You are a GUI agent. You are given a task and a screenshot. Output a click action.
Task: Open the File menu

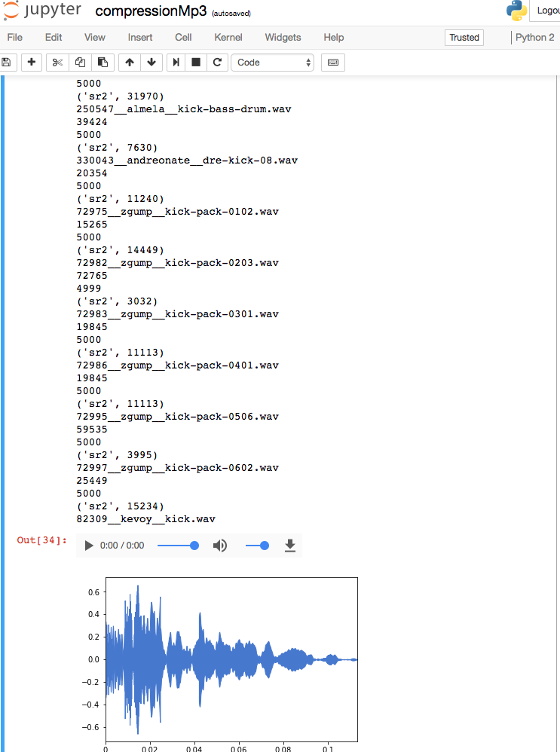15,38
